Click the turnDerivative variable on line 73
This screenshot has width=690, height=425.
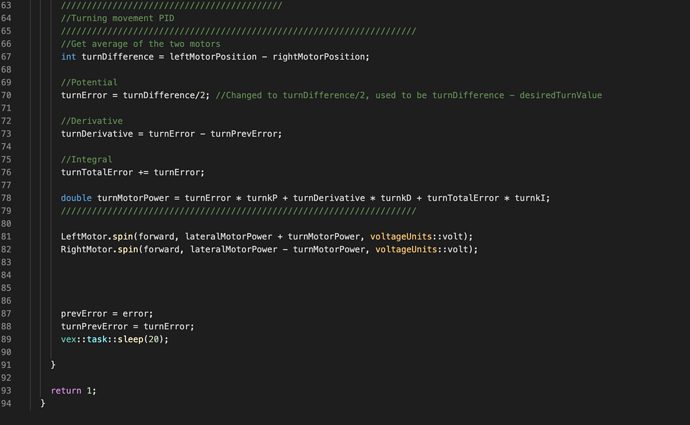tap(97, 134)
